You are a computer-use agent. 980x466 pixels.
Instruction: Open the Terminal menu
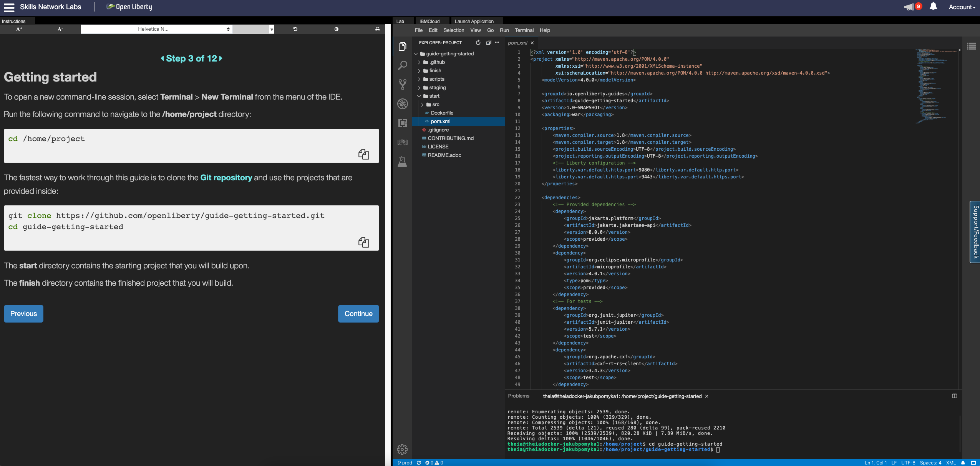524,30
